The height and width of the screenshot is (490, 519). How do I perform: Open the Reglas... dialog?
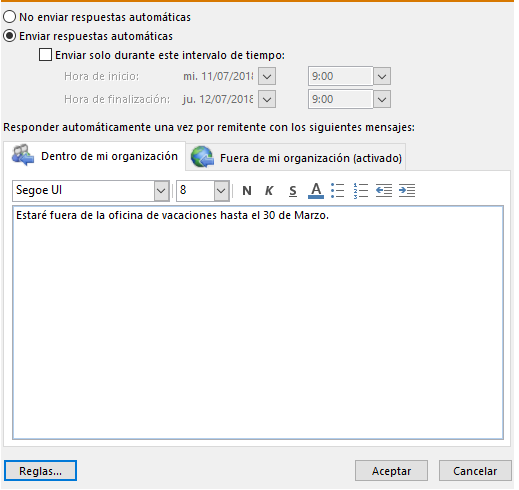pos(40,471)
